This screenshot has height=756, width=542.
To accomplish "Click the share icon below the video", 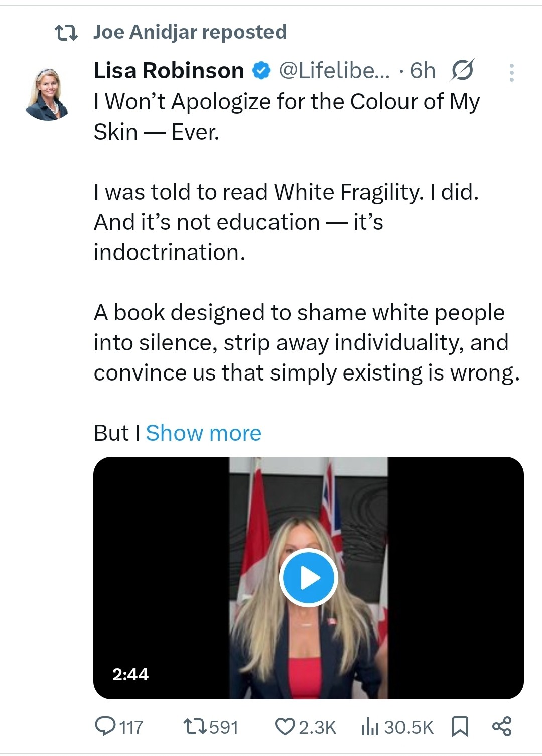I will (502, 726).
